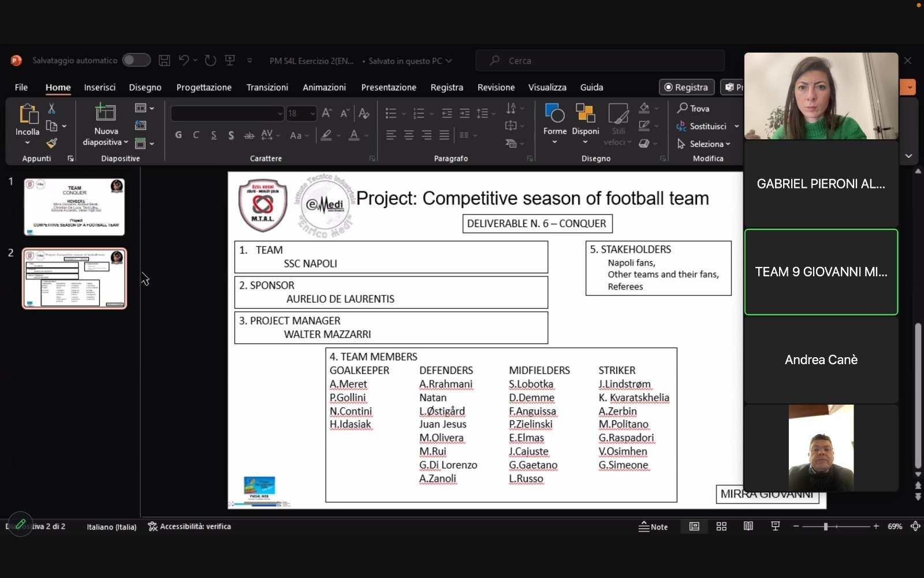Toggle Bold (G) formatting
The image size is (924, 578).
178,135
